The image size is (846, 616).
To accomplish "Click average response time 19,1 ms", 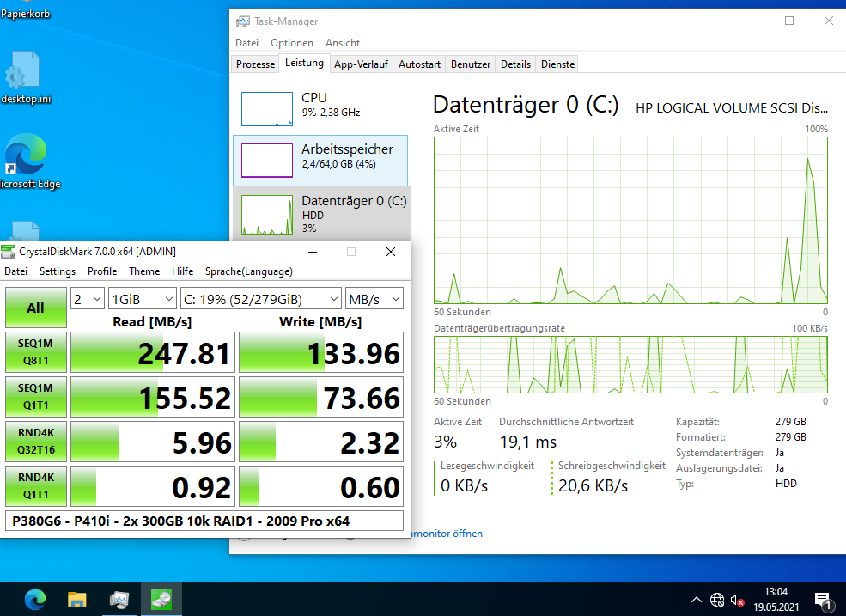I will pos(527,442).
